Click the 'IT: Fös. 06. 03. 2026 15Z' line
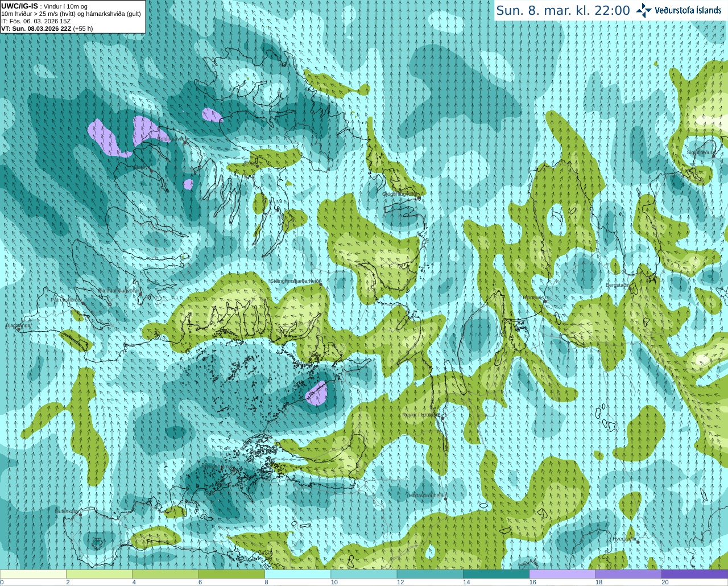The height and width of the screenshot is (586, 728). tap(36, 21)
